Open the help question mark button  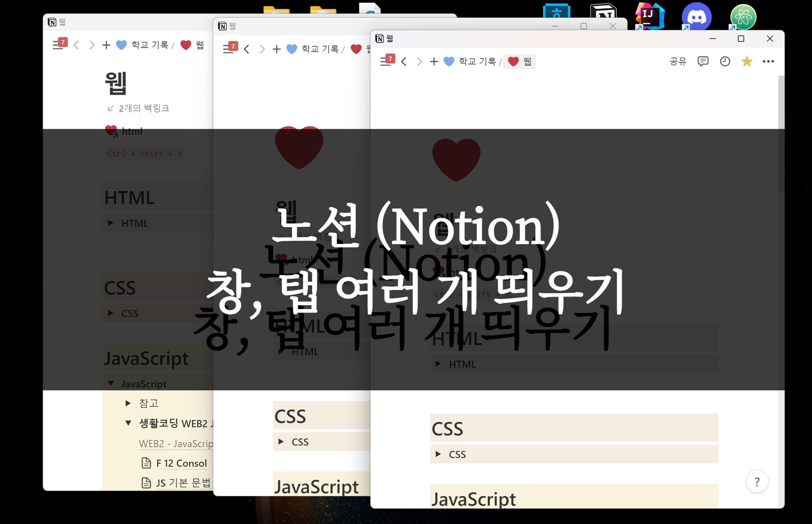(757, 481)
